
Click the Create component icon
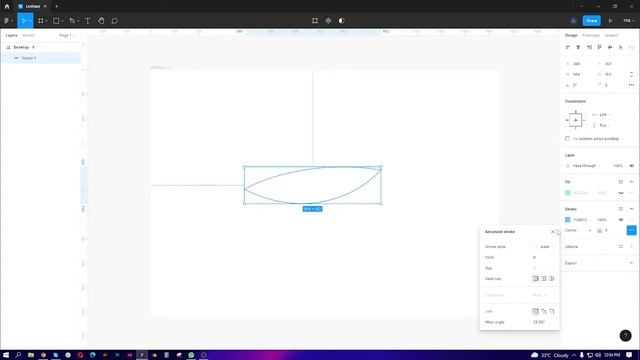[x=328, y=21]
